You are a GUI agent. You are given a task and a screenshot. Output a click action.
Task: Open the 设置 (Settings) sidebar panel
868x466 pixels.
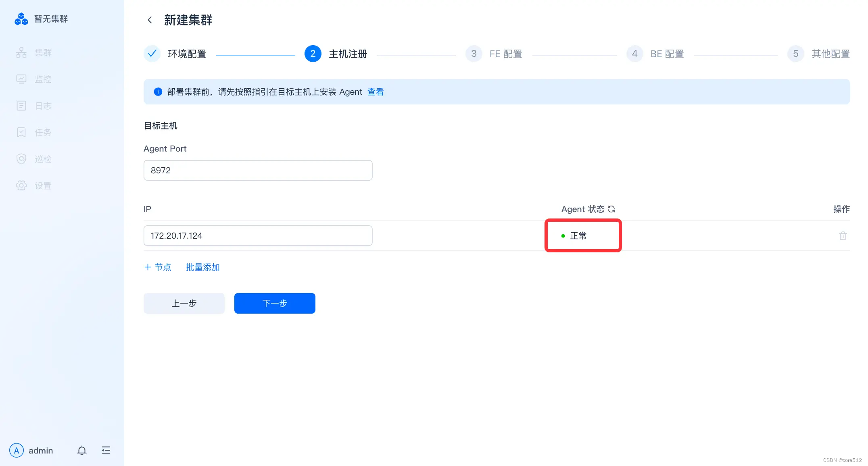43,185
